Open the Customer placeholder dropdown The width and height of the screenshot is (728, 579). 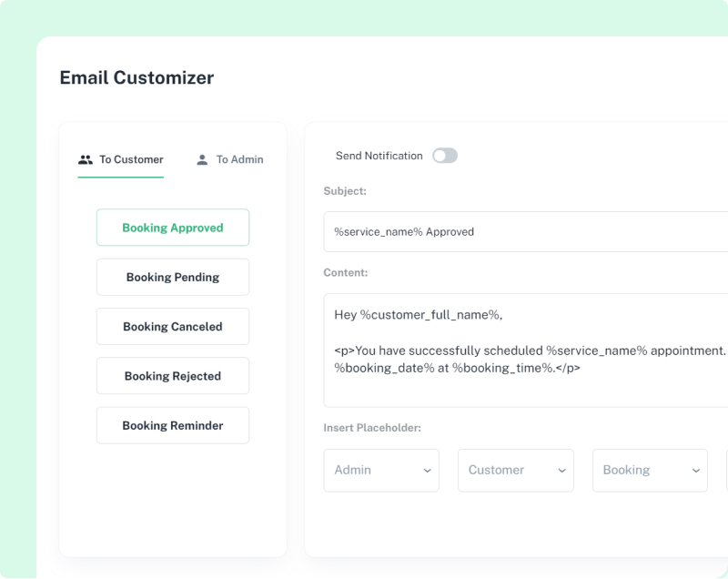pyautogui.click(x=516, y=471)
